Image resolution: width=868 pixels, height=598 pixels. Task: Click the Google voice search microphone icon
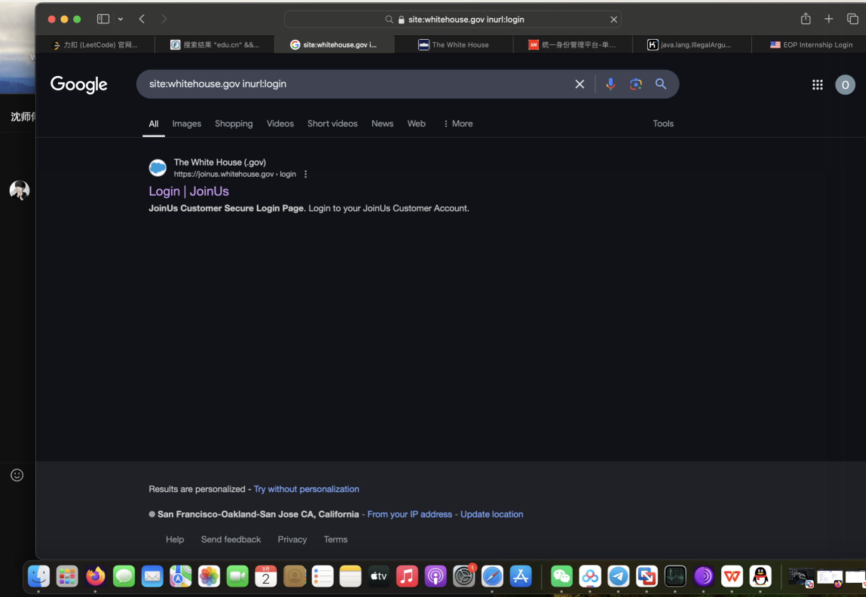point(610,84)
